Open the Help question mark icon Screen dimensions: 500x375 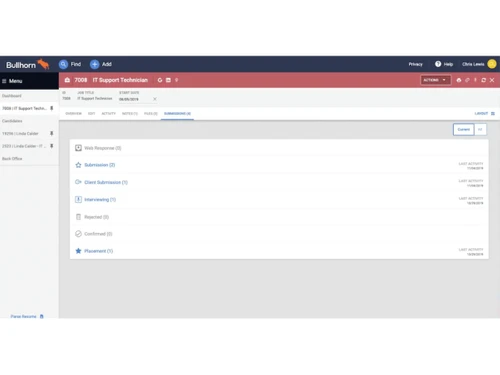pyautogui.click(x=438, y=64)
